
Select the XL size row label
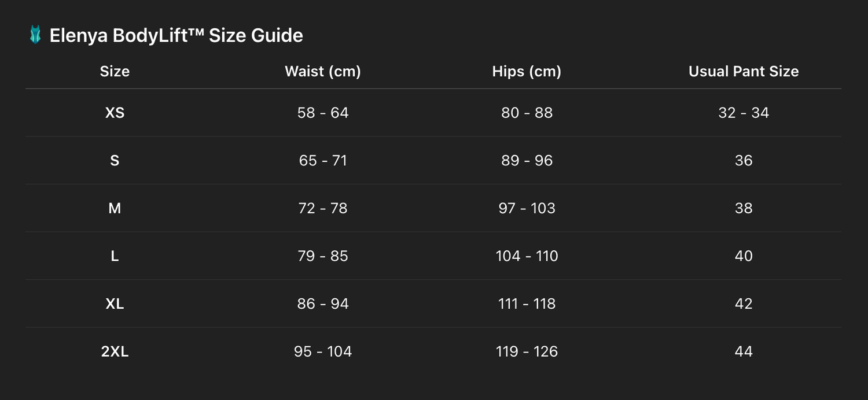(x=115, y=303)
